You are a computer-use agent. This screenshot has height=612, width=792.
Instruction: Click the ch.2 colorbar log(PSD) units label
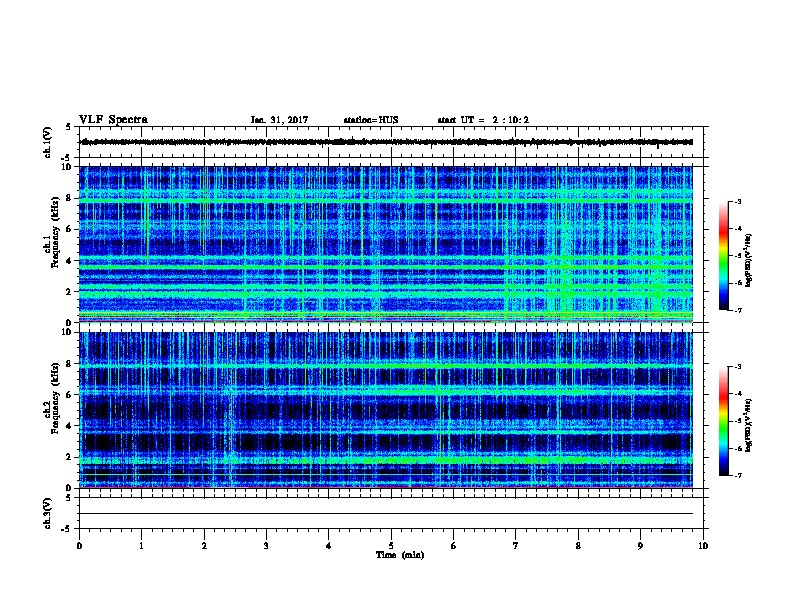(749, 425)
